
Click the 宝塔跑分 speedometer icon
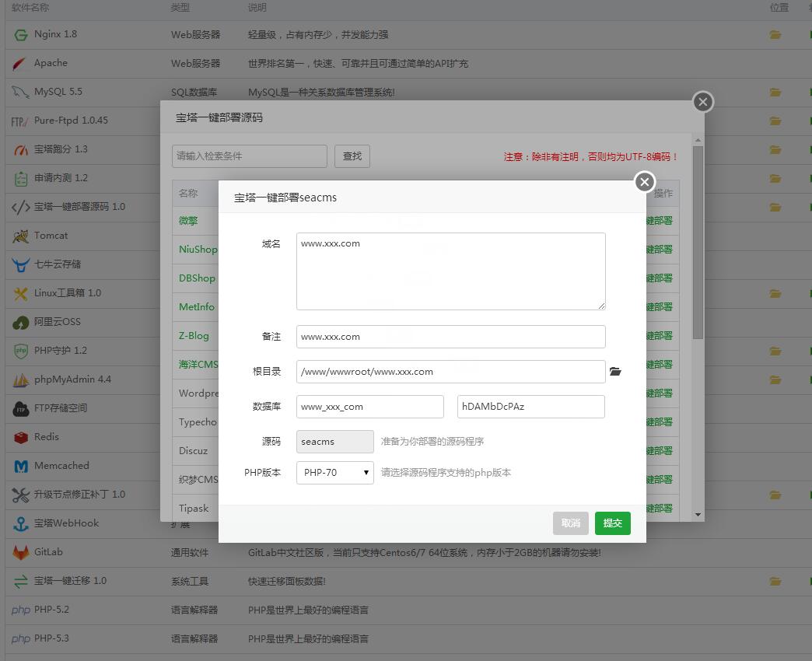pos(21,150)
